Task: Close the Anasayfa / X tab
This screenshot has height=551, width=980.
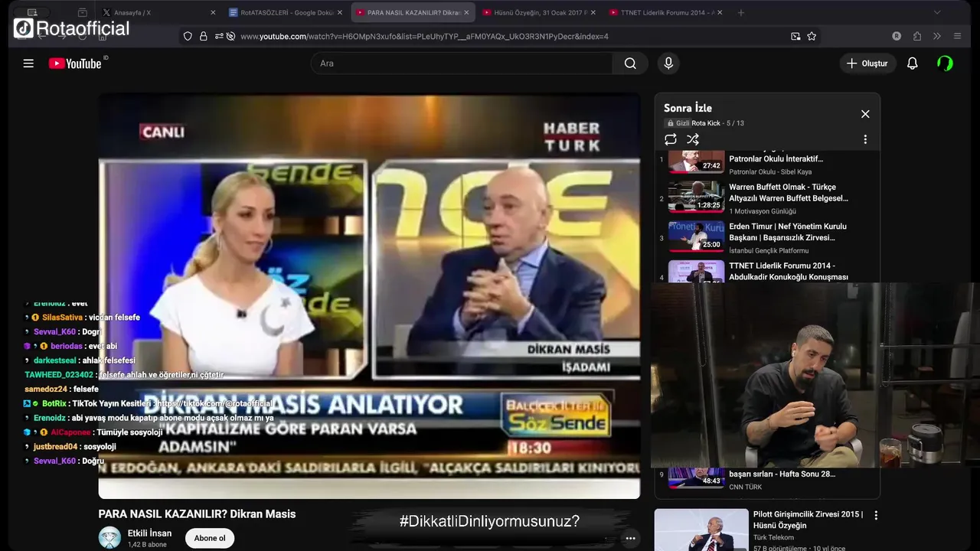Action: (x=213, y=12)
